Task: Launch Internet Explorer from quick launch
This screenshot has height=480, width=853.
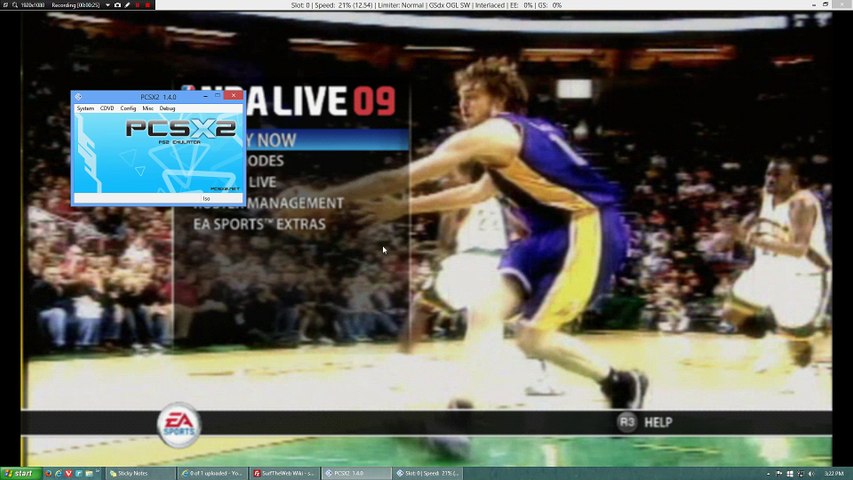Action: (x=58, y=473)
